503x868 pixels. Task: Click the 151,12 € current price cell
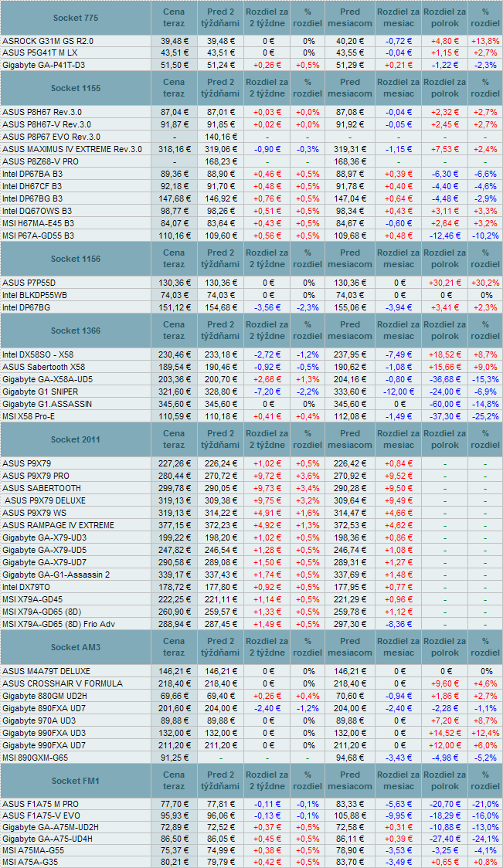(x=175, y=307)
